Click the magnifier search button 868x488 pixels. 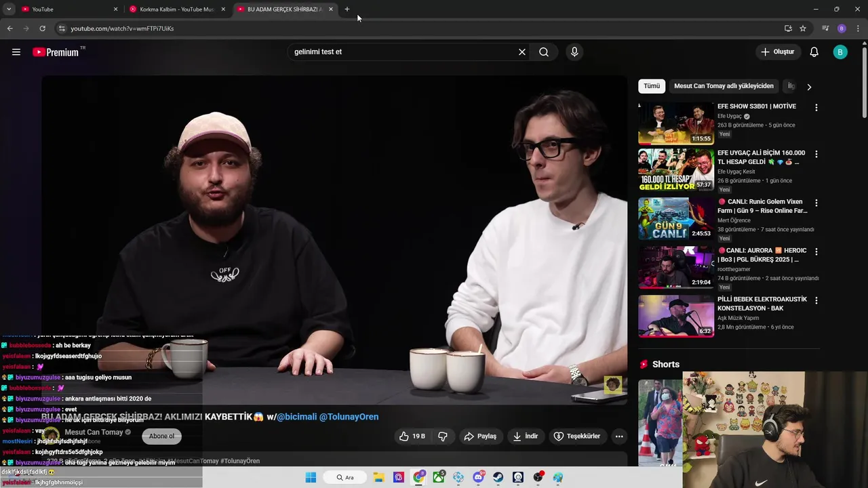tap(544, 52)
